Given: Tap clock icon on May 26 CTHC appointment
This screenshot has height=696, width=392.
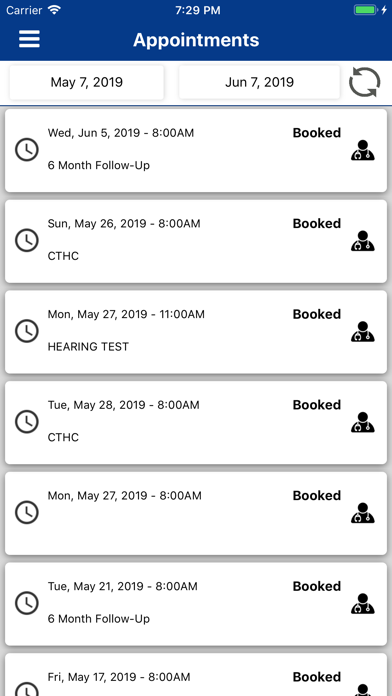Looking at the screenshot, I should click(x=27, y=241).
